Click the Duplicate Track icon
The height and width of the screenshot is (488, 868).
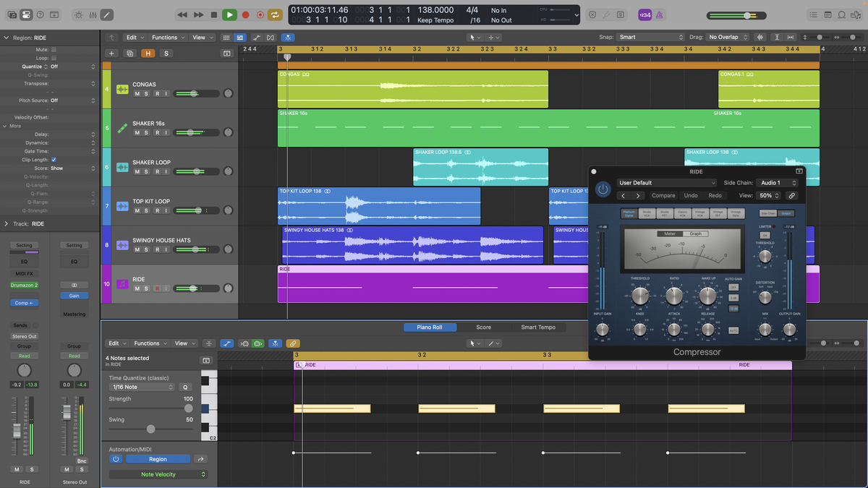[x=129, y=53]
